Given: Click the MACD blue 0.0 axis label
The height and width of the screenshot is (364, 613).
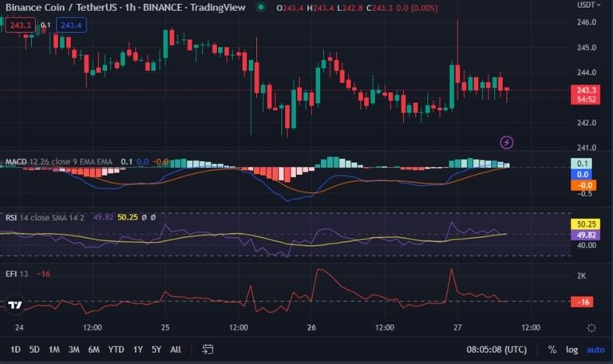Looking at the screenshot, I should tap(583, 174).
